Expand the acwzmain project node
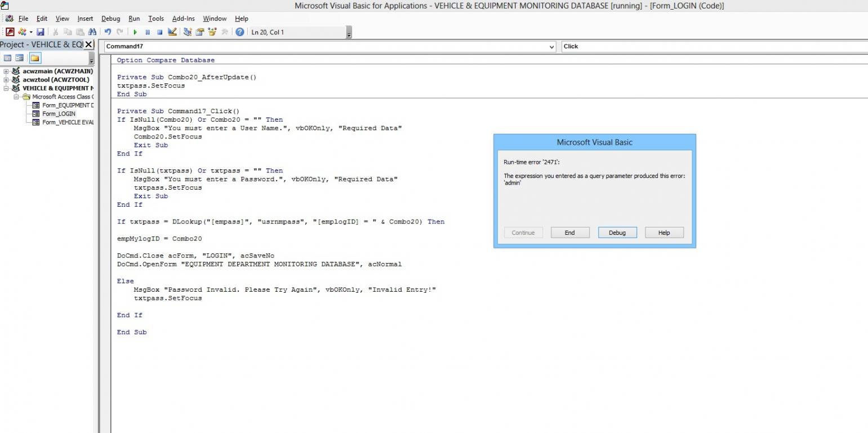Screen dimensions: 868x433 coord(6,72)
